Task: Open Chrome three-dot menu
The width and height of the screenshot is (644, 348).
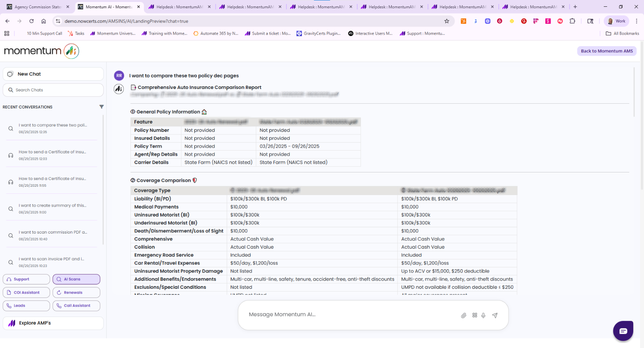Action: pos(636,21)
